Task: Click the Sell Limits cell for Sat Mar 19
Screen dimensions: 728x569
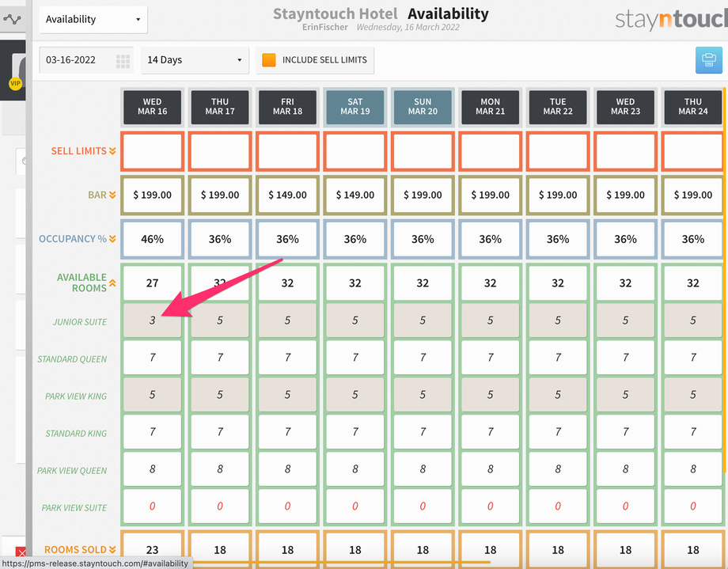Action: 355,151
